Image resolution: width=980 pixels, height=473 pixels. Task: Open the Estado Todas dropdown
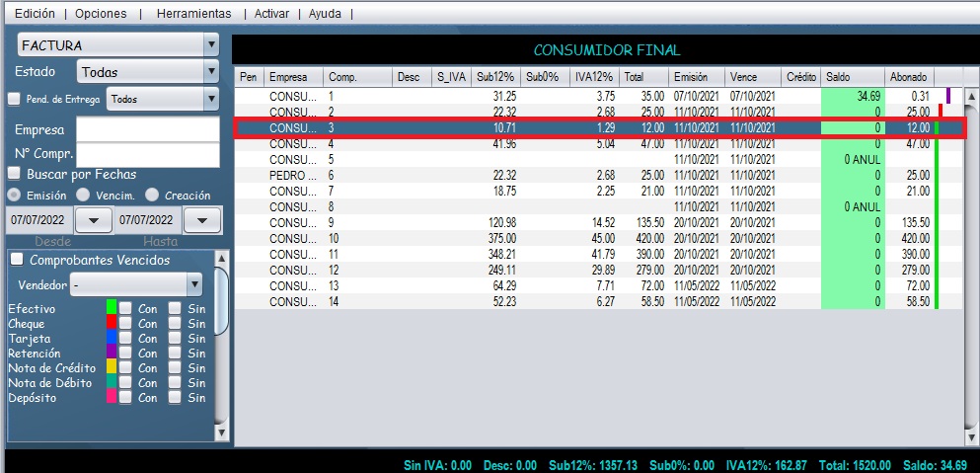[210, 72]
